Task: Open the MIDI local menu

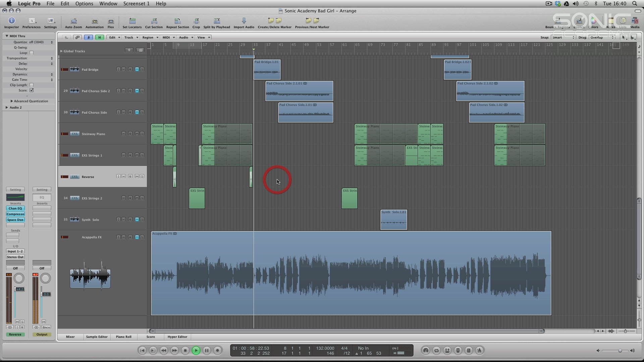Action: pyautogui.click(x=169, y=37)
